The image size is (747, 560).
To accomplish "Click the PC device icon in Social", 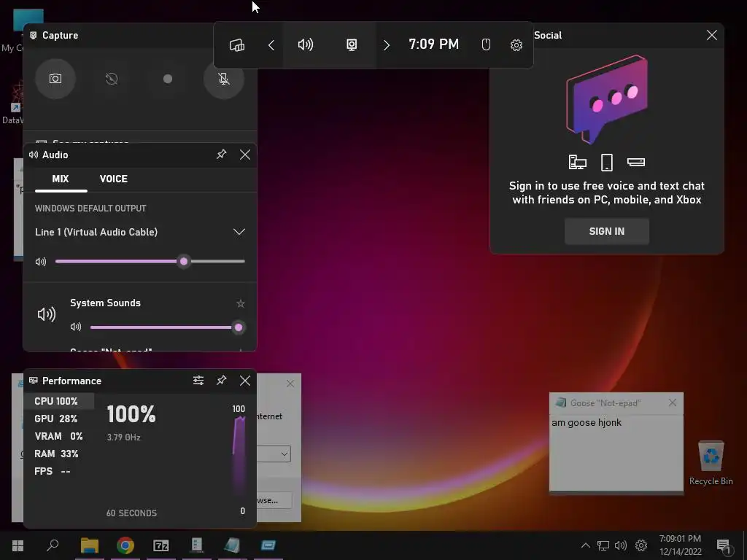I will tap(578, 163).
